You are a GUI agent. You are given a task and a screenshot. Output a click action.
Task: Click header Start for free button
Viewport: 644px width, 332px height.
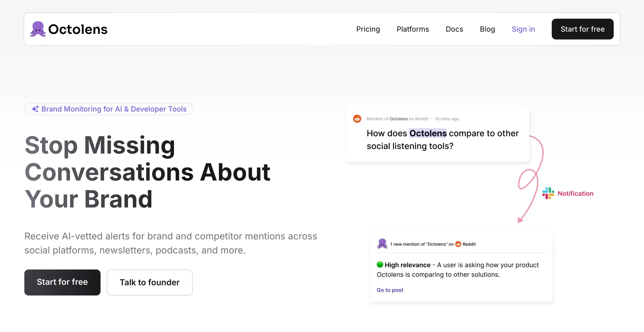(583, 29)
